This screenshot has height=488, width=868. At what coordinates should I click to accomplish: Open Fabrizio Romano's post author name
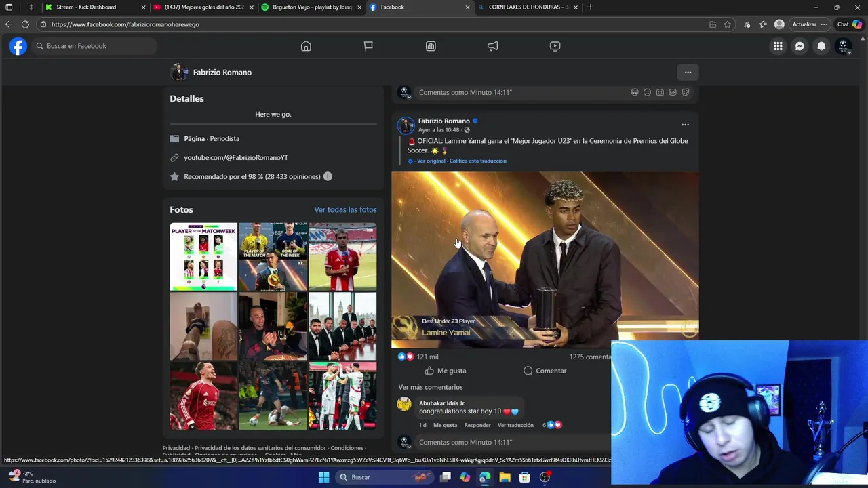[443, 121]
